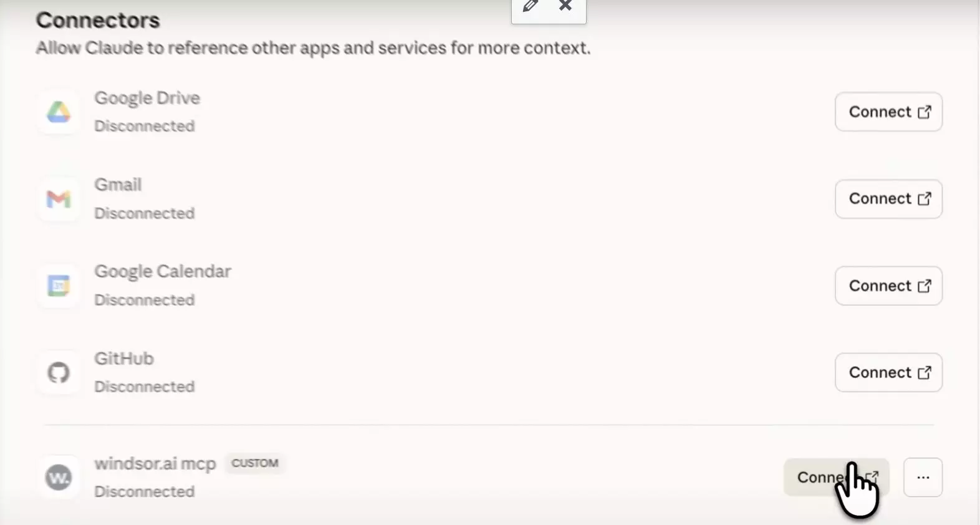The image size is (980, 525).
Task: Click the Gmail envelope icon
Action: 59,199
